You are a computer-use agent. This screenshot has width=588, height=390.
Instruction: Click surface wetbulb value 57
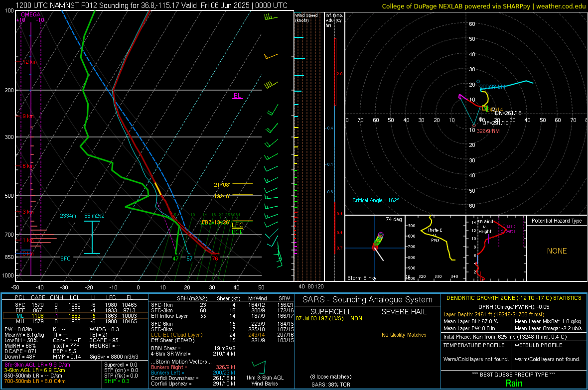coord(189,259)
